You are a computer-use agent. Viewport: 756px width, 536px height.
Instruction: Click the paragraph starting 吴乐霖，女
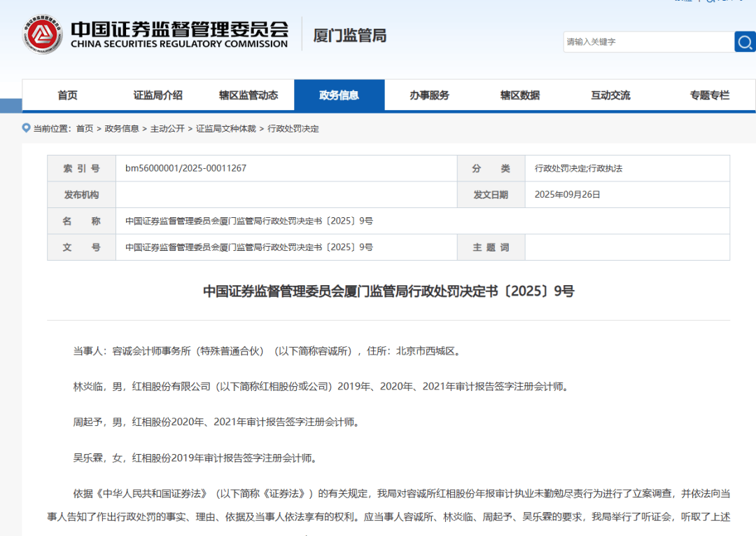tap(197, 458)
